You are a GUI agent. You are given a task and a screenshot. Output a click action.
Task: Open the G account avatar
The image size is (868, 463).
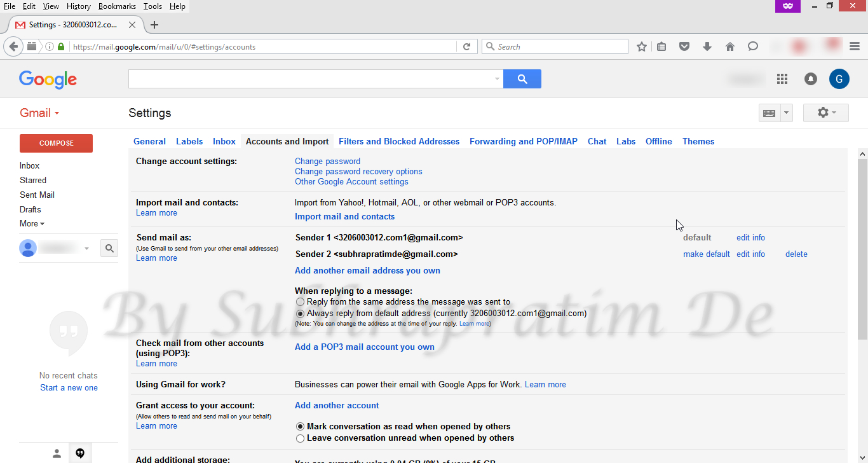click(x=839, y=79)
